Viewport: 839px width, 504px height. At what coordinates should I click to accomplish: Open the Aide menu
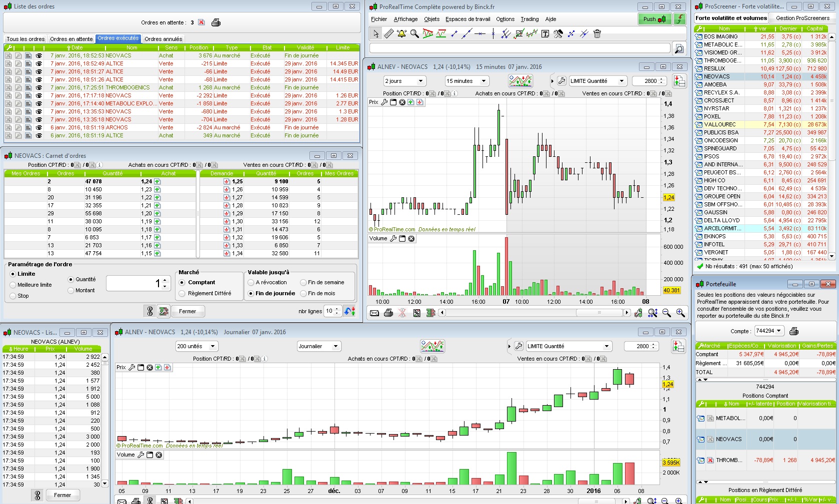pyautogui.click(x=550, y=19)
